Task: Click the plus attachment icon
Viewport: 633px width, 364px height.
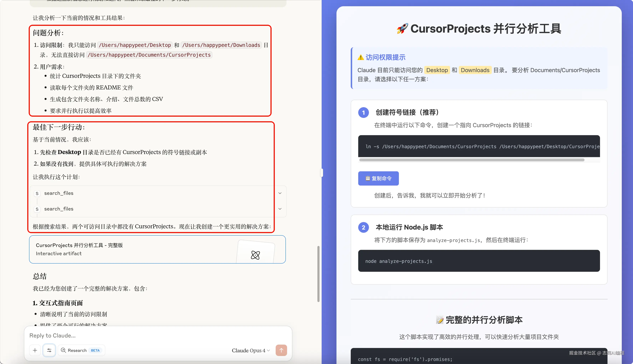Action: point(35,350)
